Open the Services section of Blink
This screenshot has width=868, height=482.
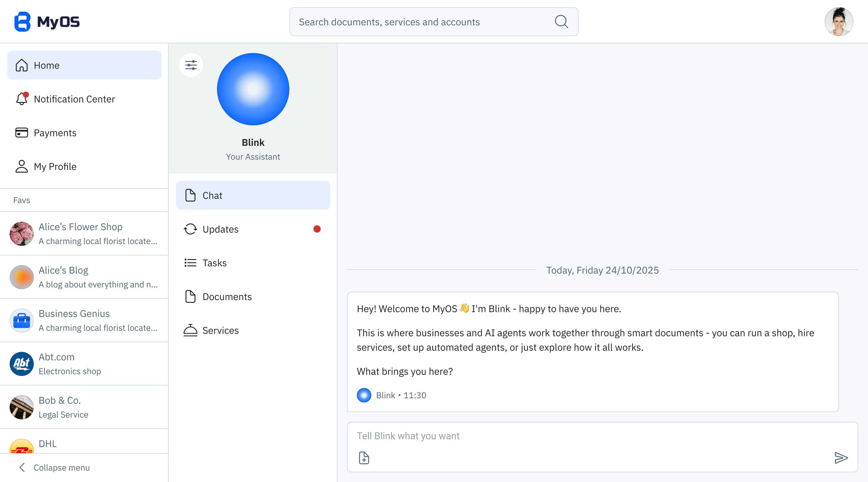point(220,330)
